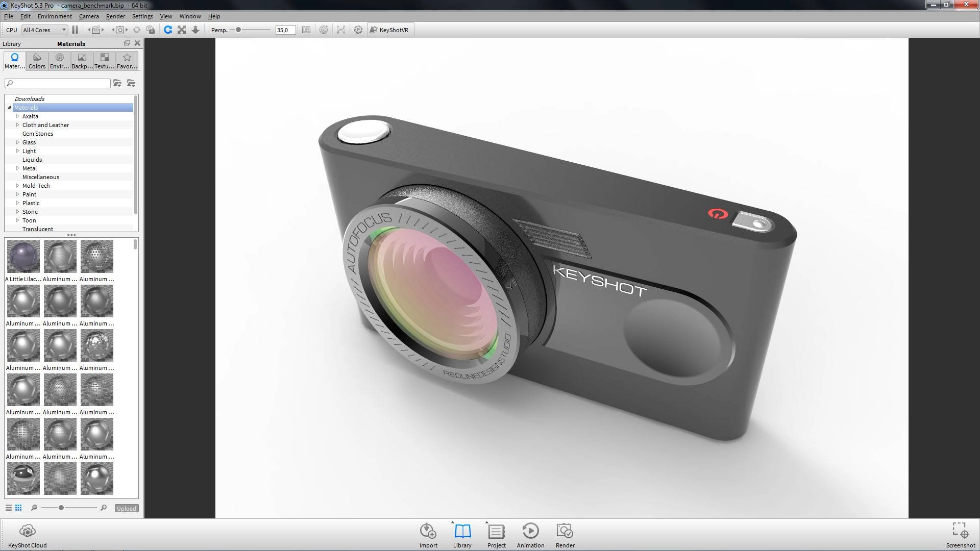Click the Upload button
Viewport: 980px width, 551px height.
coord(126,509)
